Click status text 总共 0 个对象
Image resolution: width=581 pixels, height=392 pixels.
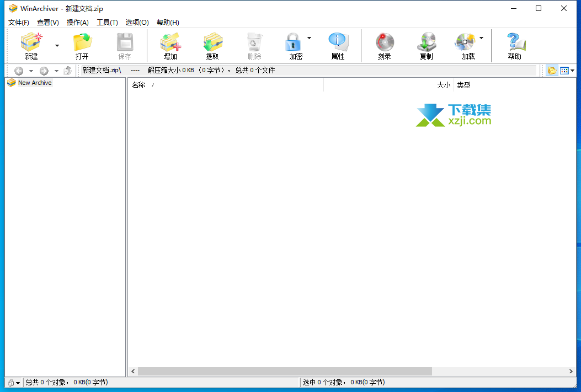pos(47,383)
